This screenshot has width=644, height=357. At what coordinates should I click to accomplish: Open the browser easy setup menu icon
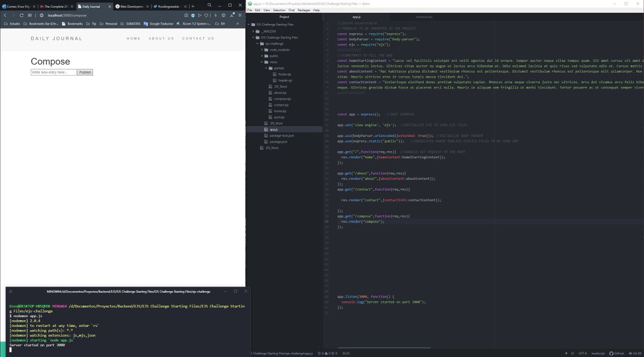[x=240, y=16]
